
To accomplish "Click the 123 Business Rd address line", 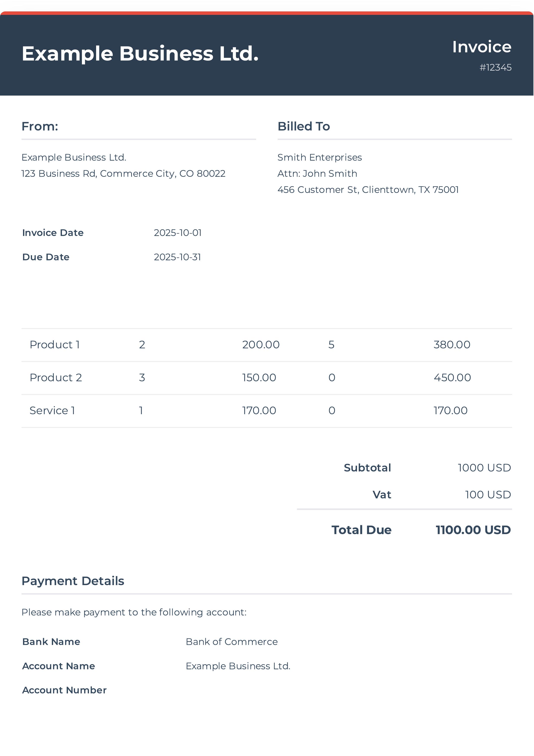I will coord(123,174).
